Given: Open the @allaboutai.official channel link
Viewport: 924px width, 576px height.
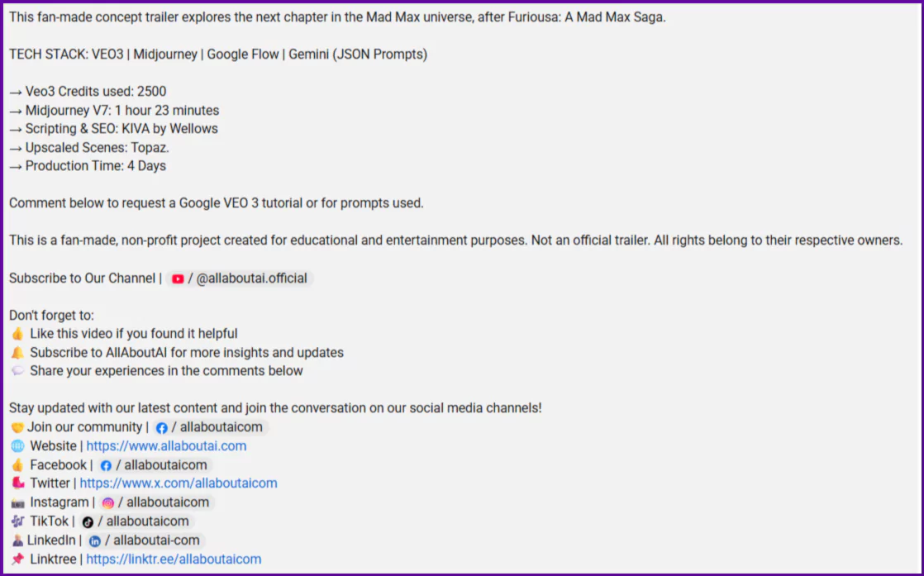Looking at the screenshot, I should tap(251, 278).
